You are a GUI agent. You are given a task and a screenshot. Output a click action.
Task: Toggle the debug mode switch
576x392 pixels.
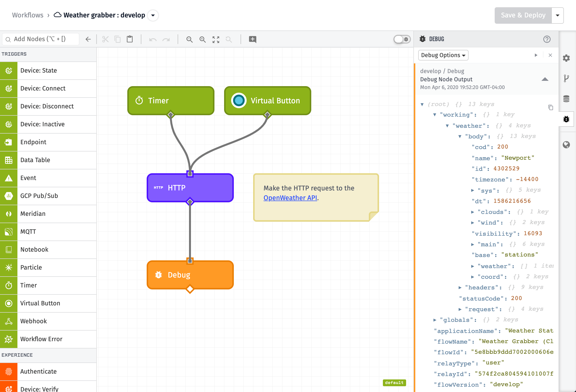tap(402, 39)
